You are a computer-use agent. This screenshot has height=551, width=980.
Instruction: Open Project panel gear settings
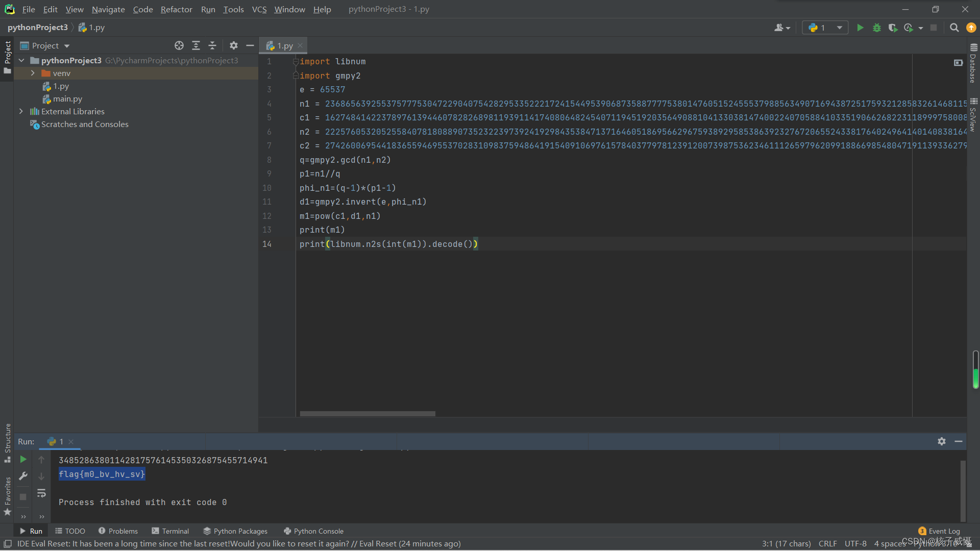click(234, 45)
